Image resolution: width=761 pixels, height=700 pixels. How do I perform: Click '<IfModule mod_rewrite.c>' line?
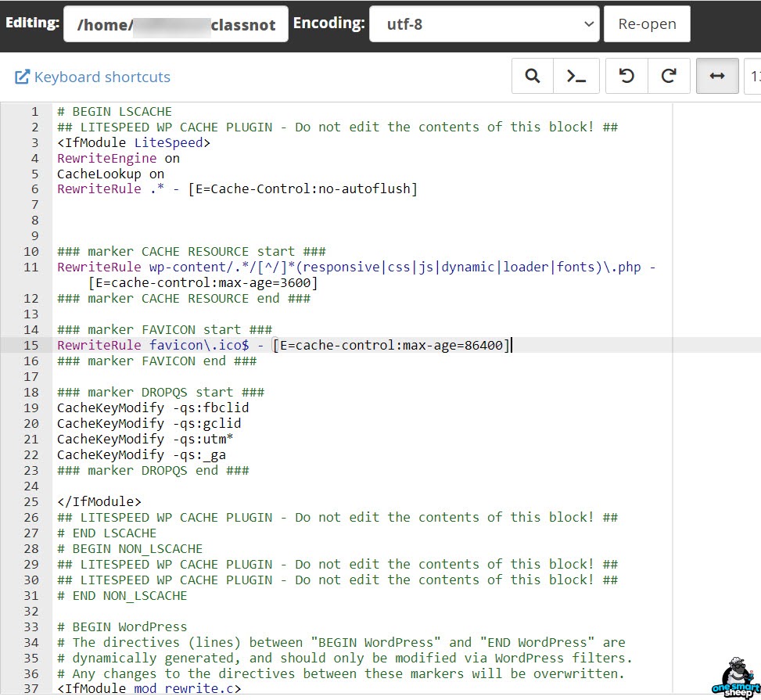[149, 688]
